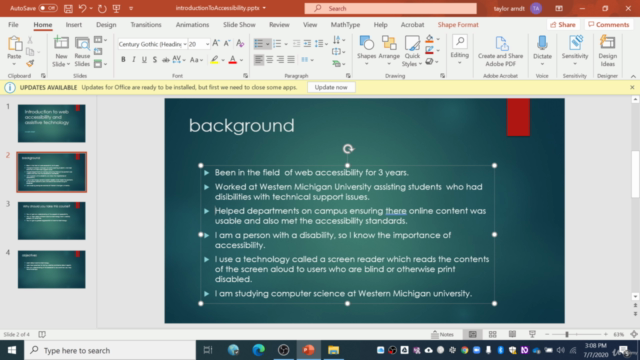Viewport: 640px width, 360px height.
Task: Click the Update now button
Action: 331,87
